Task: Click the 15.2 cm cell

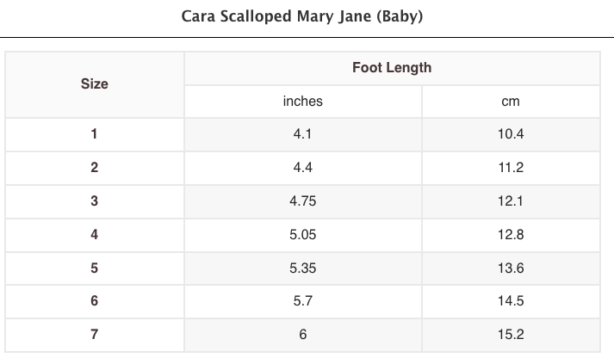Action: coord(511,335)
